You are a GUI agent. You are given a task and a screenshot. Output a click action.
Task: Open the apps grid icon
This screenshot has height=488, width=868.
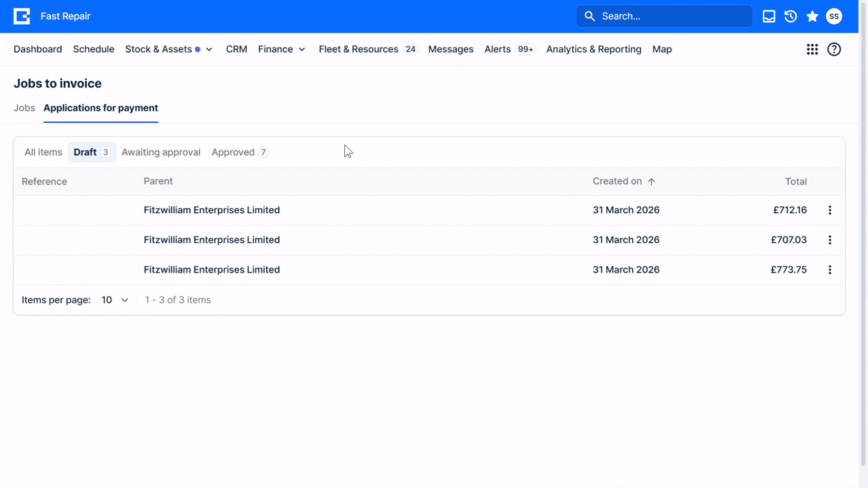(812, 49)
